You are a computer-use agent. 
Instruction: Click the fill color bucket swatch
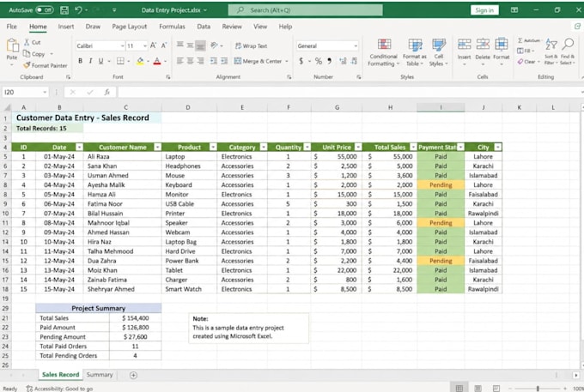pyautogui.click(x=140, y=61)
